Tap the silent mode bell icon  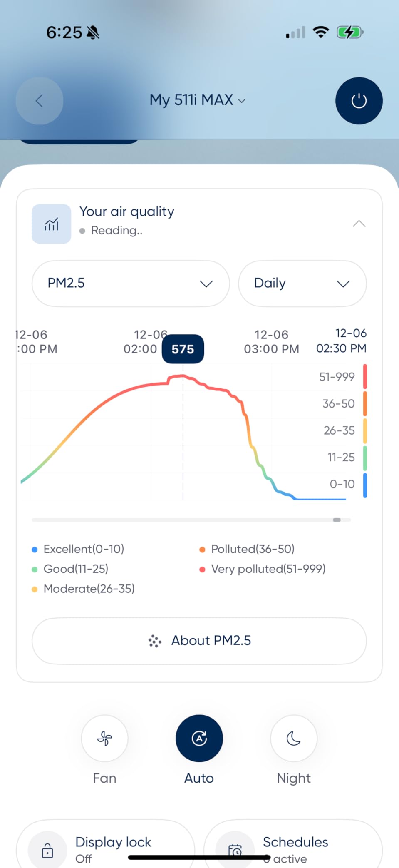coord(93,32)
